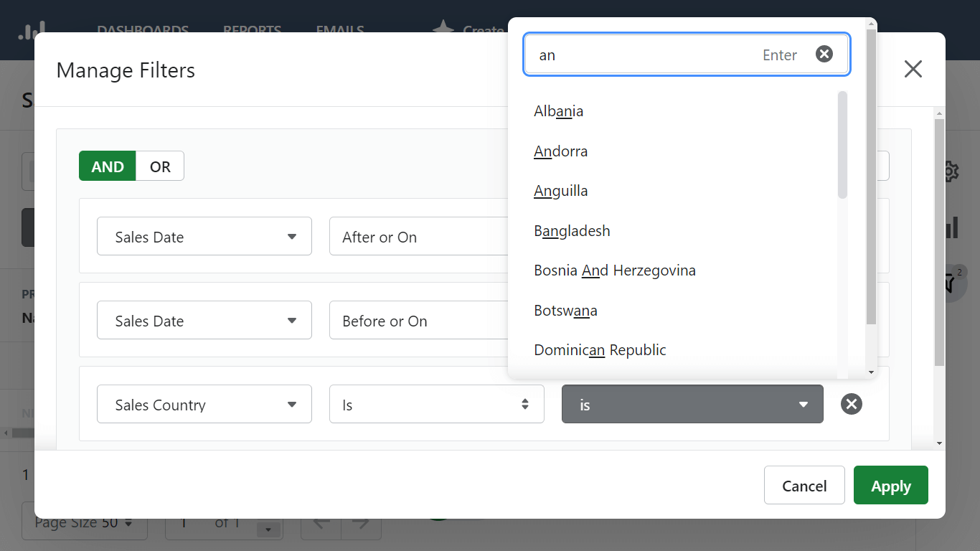Open first Sales Date field dropdown
980x551 pixels.
204,237
